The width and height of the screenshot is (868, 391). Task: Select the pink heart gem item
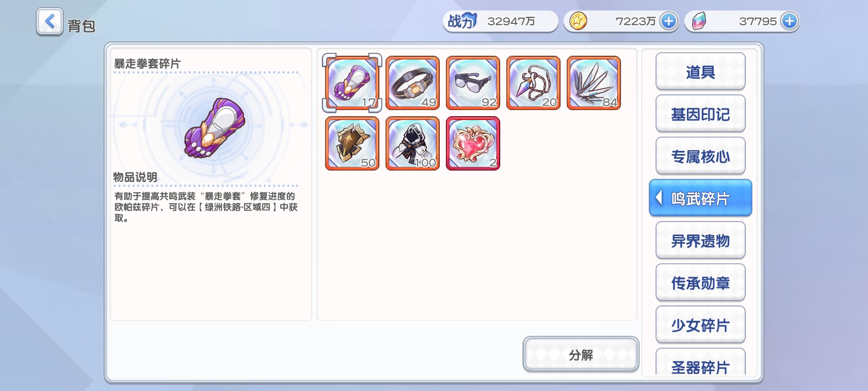pyautogui.click(x=473, y=143)
